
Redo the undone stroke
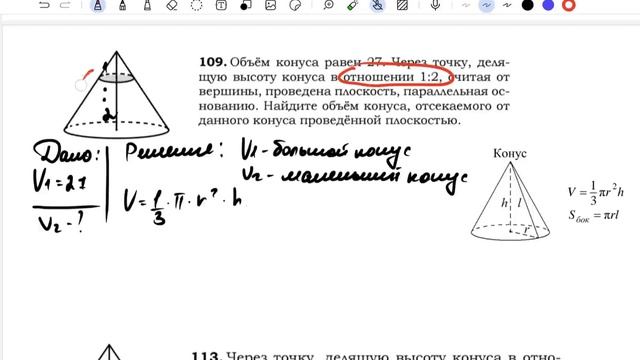[65, 5]
